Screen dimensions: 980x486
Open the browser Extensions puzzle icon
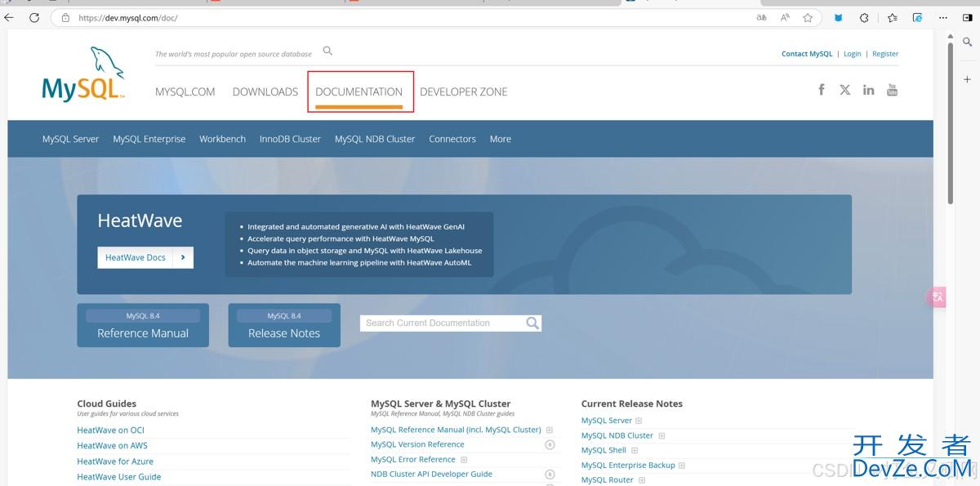point(864,17)
